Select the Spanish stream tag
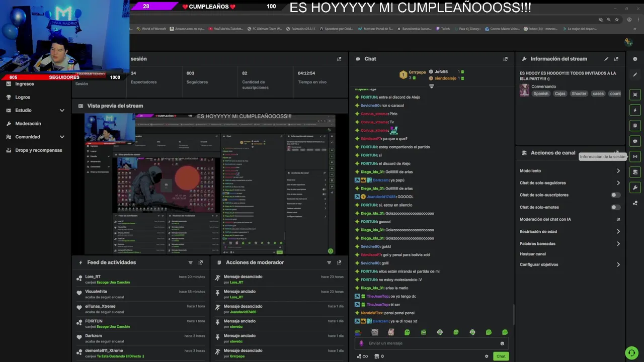644x362 pixels. pyautogui.click(x=541, y=94)
